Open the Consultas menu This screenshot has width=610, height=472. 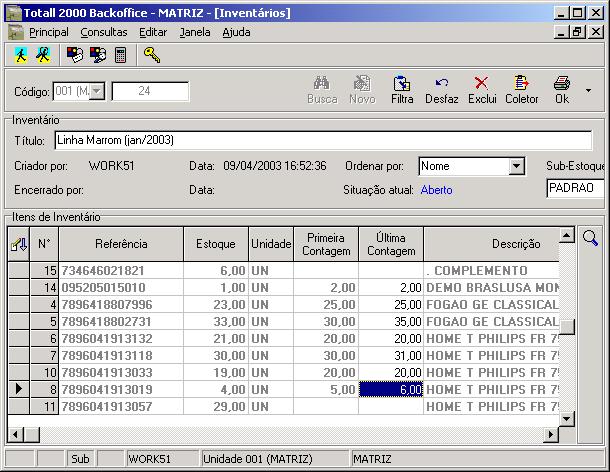coord(104,32)
